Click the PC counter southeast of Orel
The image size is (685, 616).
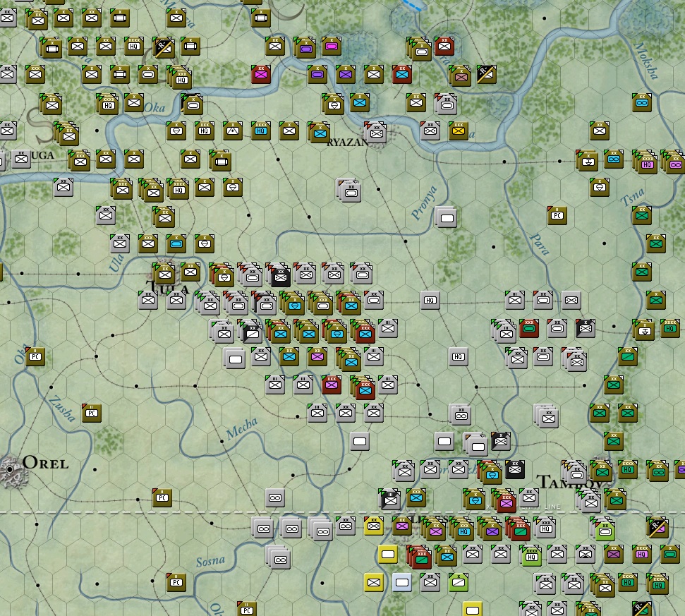coord(162,497)
